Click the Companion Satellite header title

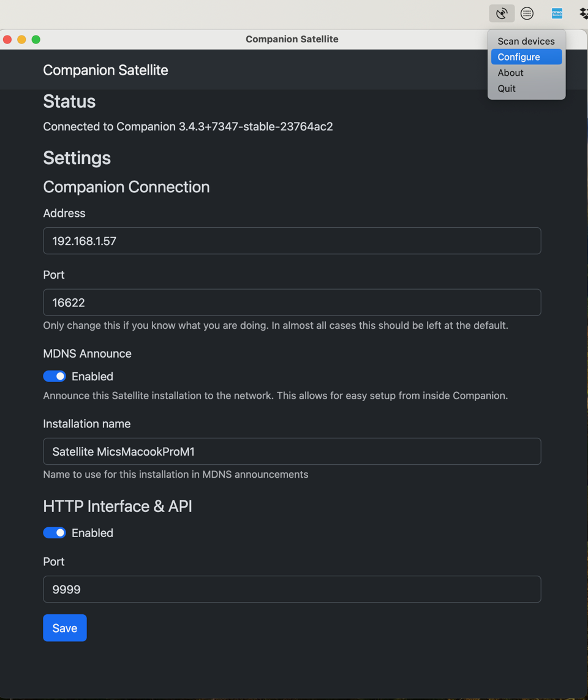tap(105, 70)
